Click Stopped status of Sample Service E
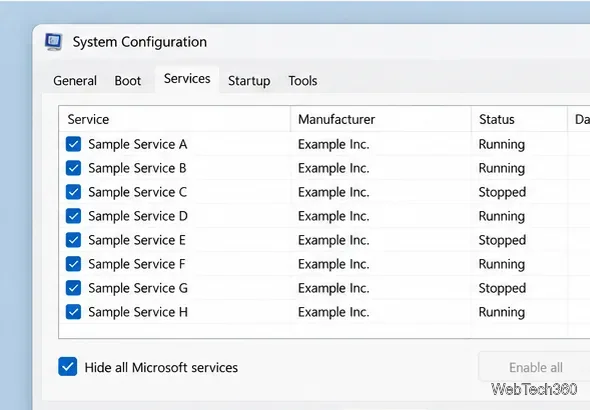Screen dimensions: 590x410 pos(502,240)
